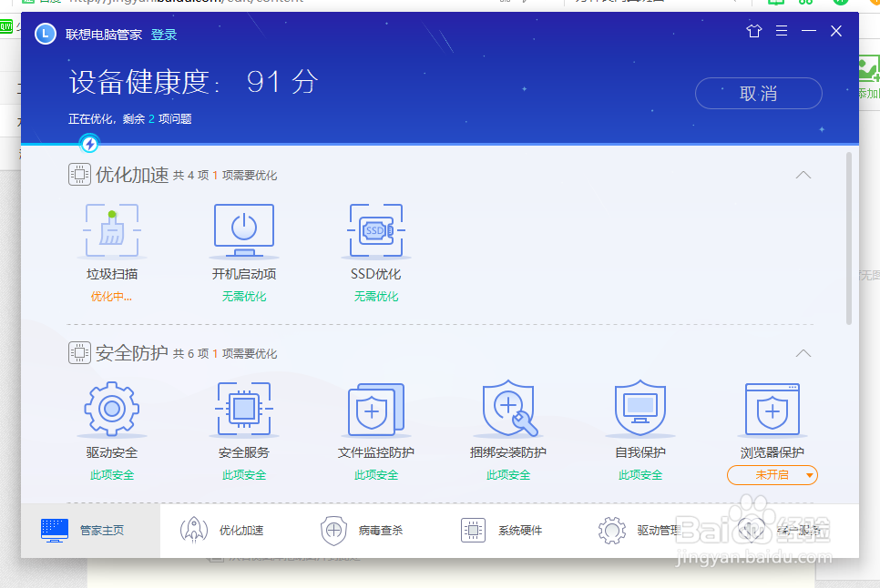Click the 垃圾扫描 broom icon
880x588 pixels.
coord(112,230)
